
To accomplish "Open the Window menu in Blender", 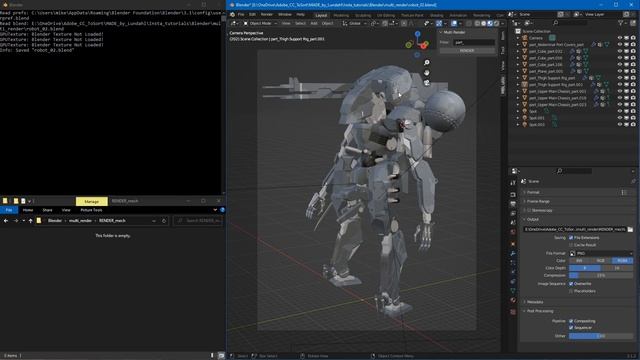I will (x=284, y=15).
